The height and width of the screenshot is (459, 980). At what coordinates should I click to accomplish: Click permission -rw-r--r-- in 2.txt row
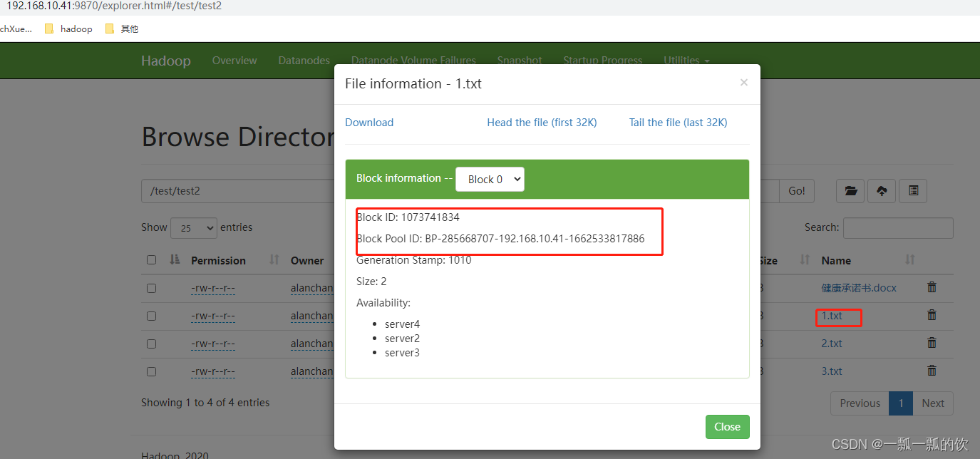[x=213, y=344]
